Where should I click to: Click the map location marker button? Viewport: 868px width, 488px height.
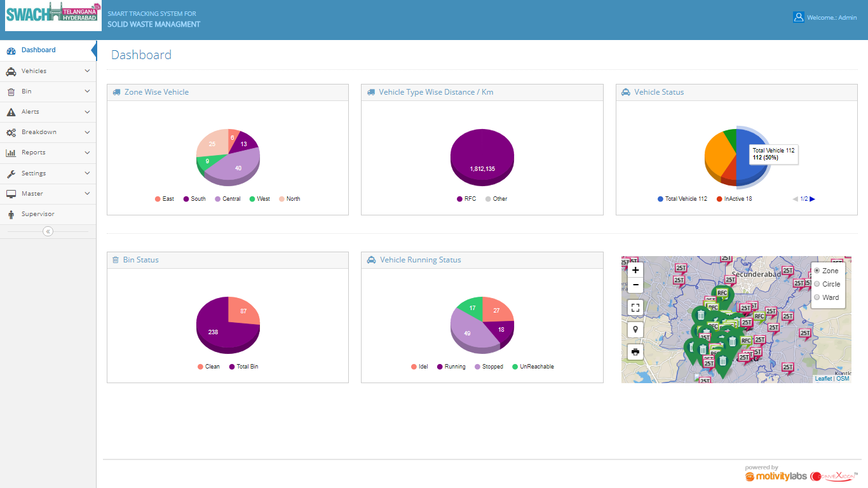pos(635,330)
